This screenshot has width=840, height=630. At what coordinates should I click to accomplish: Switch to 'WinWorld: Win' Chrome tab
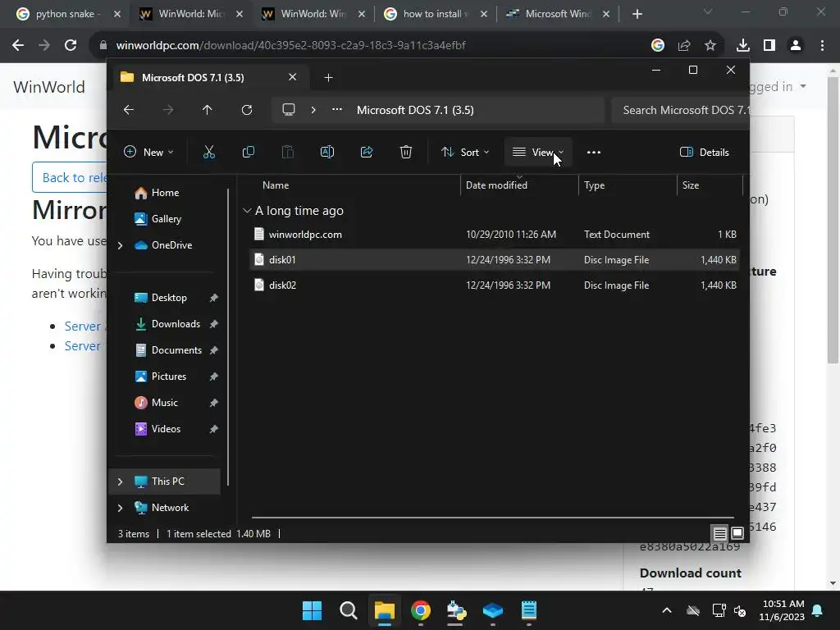click(x=312, y=14)
